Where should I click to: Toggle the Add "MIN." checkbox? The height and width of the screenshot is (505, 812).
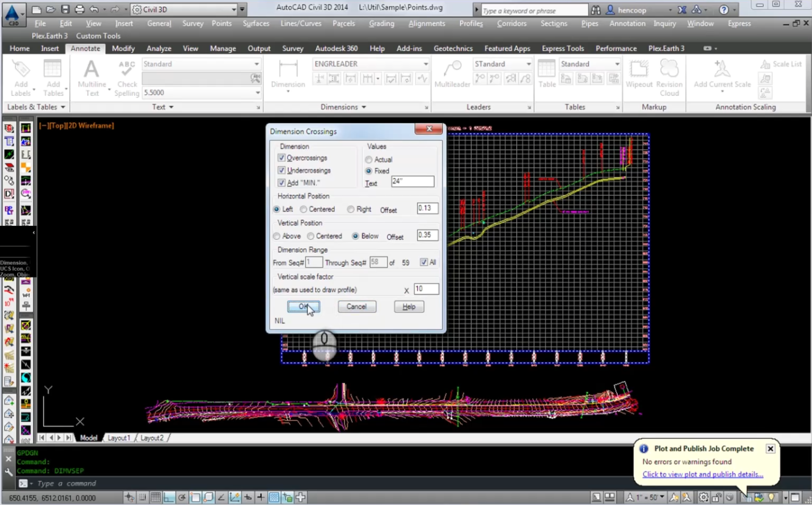click(x=281, y=183)
